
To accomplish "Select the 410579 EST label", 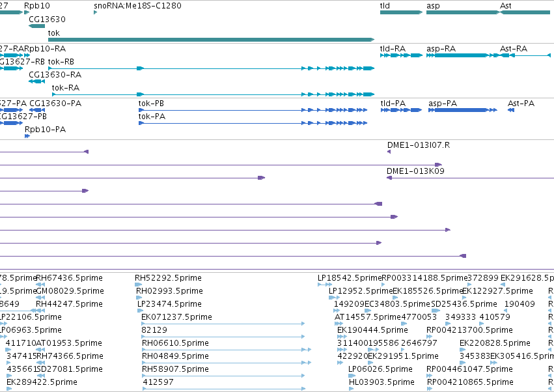I will coord(495,317).
